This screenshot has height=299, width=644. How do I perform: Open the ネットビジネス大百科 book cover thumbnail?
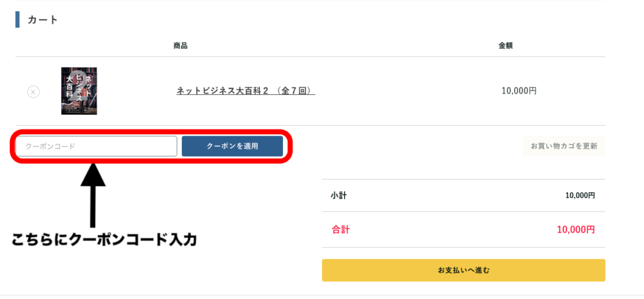(79, 91)
